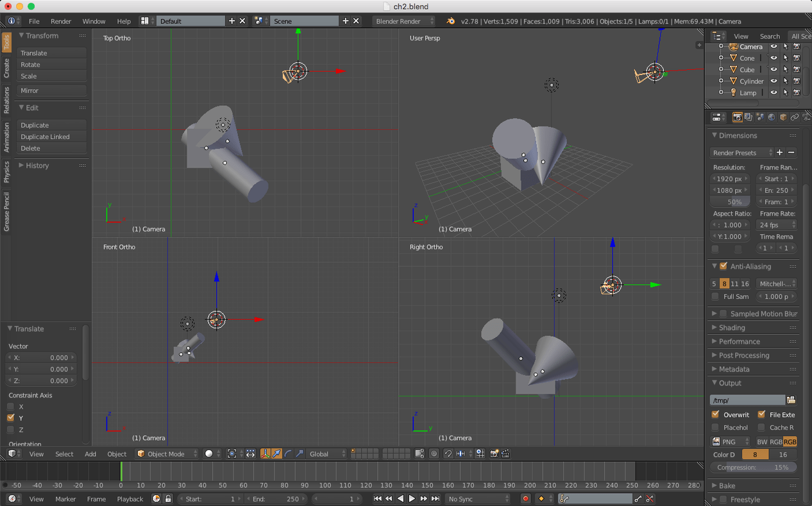Click the OpenGL render image icon
Screen dimensions: 812x506
tap(495, 453)
